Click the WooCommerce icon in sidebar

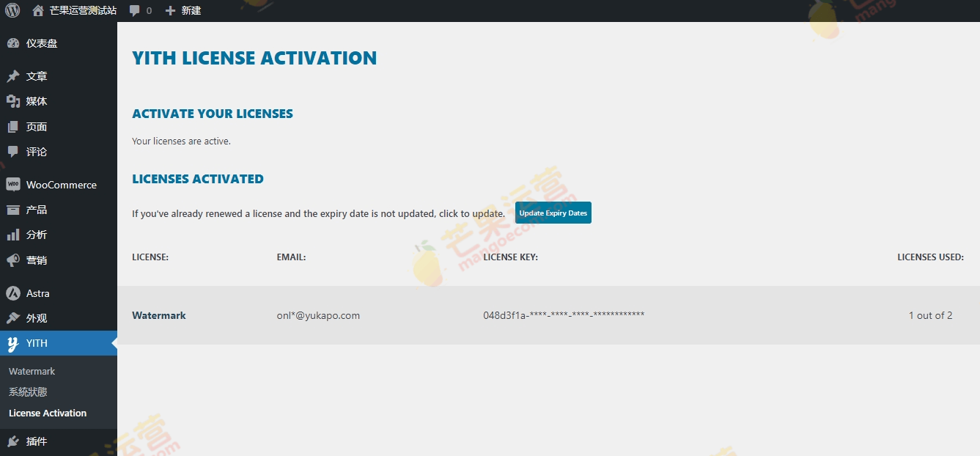(13, 185)
